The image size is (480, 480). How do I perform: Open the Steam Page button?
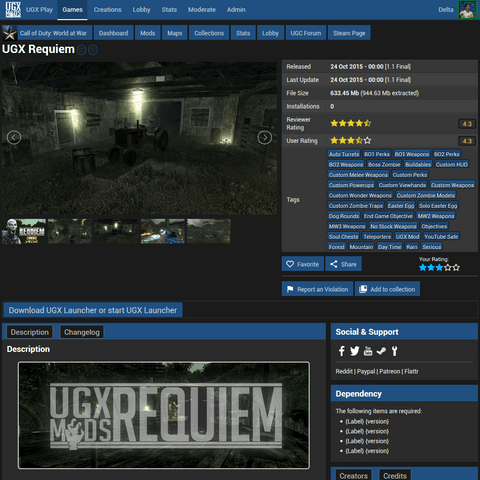click(x=349, y=33)
